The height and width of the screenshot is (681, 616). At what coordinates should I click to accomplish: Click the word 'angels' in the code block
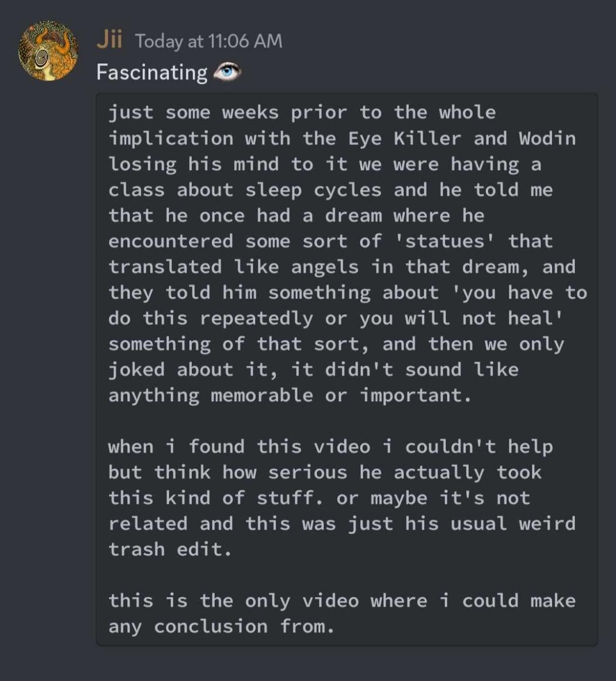[325, 267]
